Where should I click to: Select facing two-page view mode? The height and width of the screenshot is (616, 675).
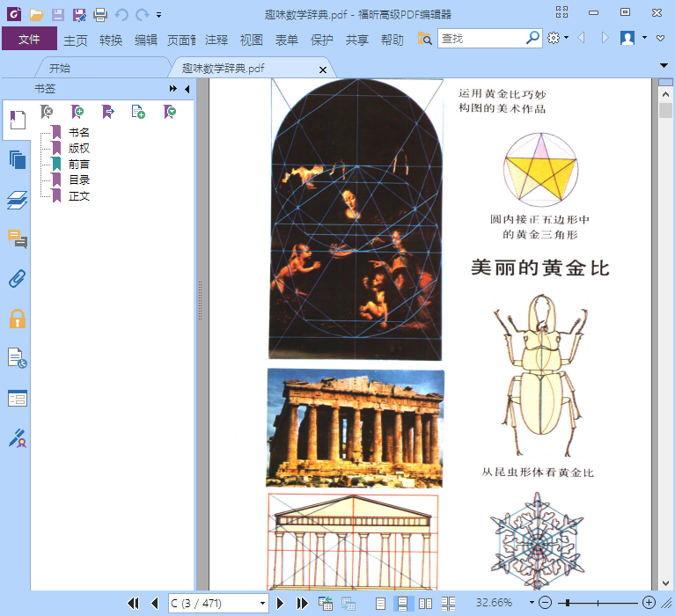tap(425, 604)
